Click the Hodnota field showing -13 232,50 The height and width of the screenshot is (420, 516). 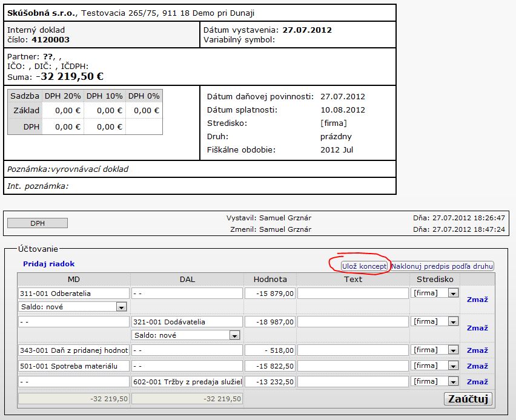(270, 382)
